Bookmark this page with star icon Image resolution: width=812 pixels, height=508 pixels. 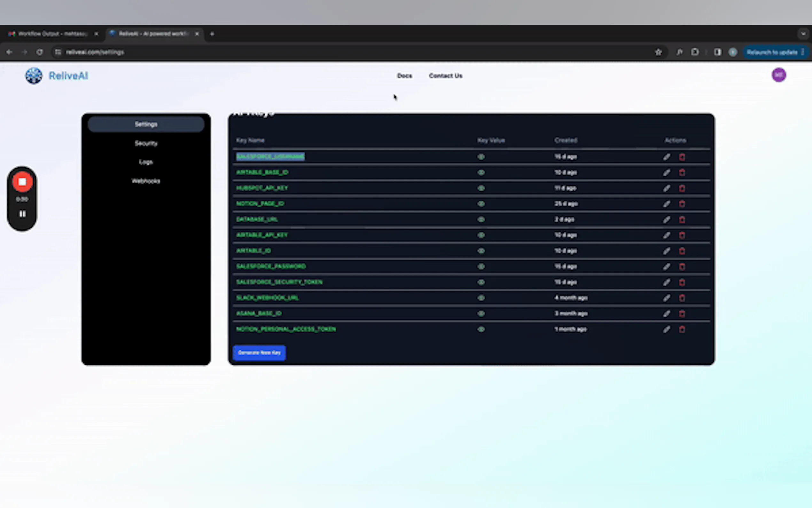[x=658, y=52]
